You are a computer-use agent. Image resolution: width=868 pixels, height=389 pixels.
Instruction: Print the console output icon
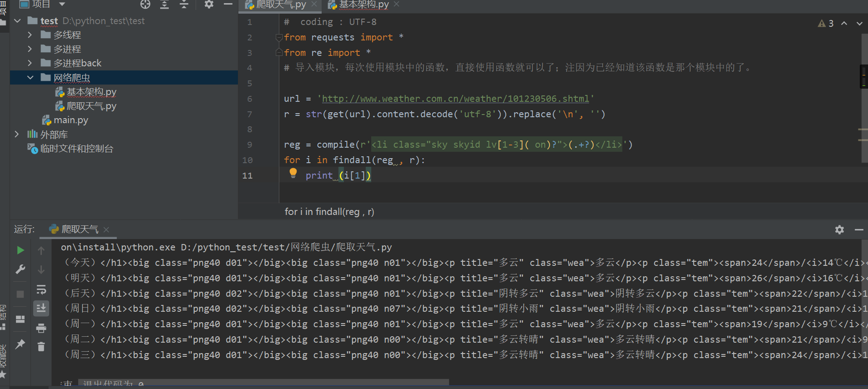pos(41,328)
